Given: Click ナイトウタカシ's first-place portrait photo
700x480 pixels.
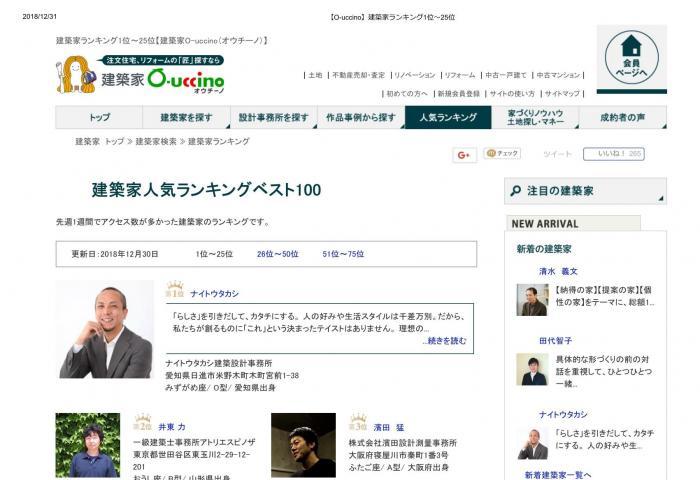Looking at the screenshot, I should pos(105,329).
